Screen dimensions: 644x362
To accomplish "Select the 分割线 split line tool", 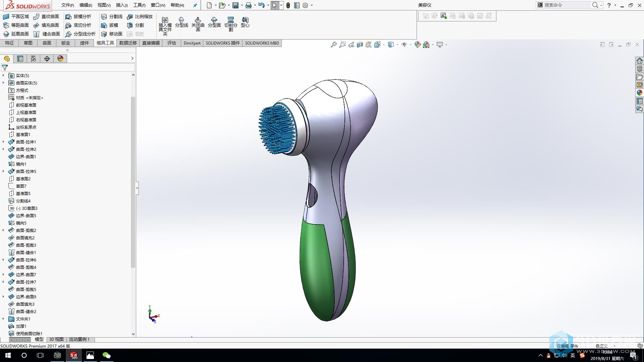I will pos(112,16).
